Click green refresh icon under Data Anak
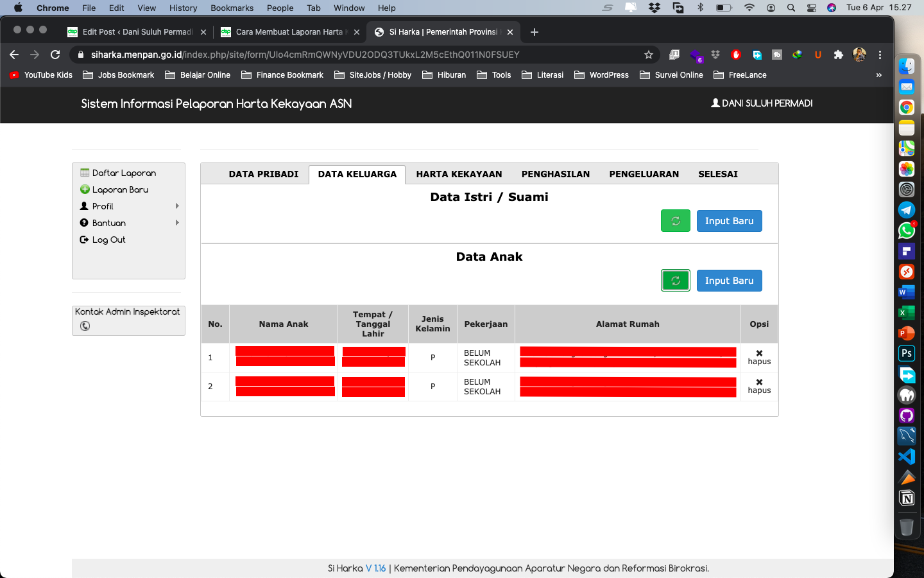 tap(675, 281)
